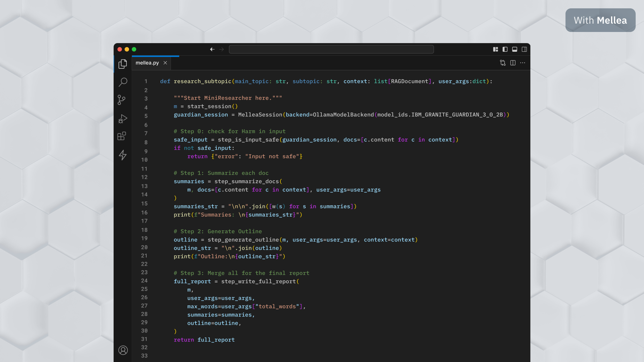Split the editor to the right
Viewport: 644px width, 362px height.
pyautogui.click(x=513, y=63)
